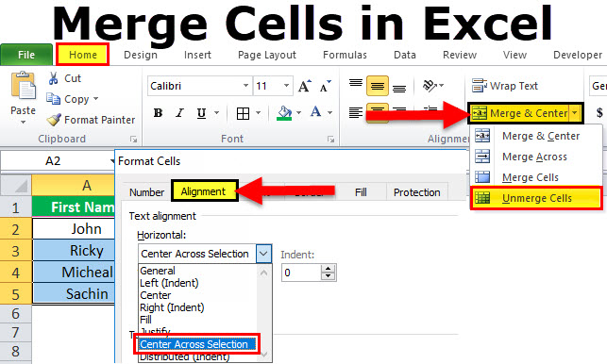Click the Cut scissors icon

(54, 78)
